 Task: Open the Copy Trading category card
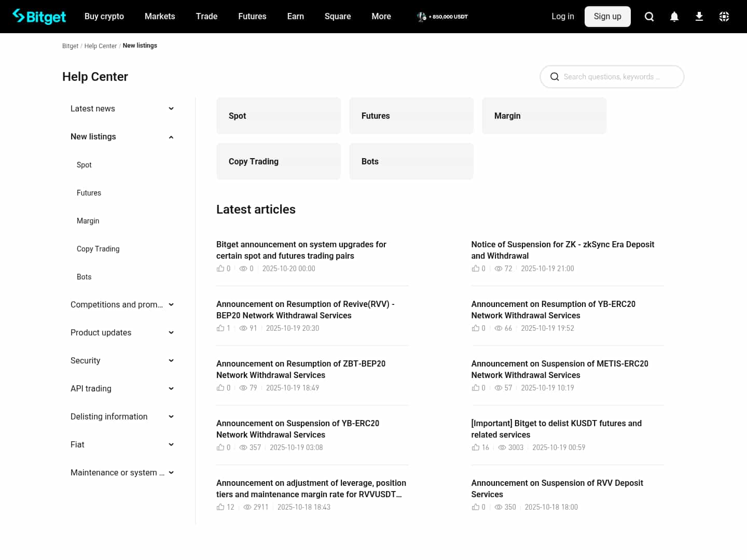[x=279, y=161]
